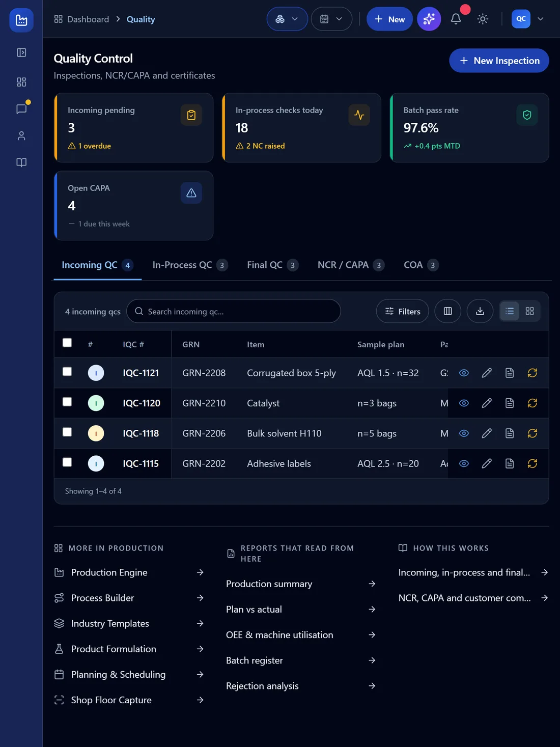The image size is (560, 747).
Task: Click the column layout icon button
Action: coord(448,311)
